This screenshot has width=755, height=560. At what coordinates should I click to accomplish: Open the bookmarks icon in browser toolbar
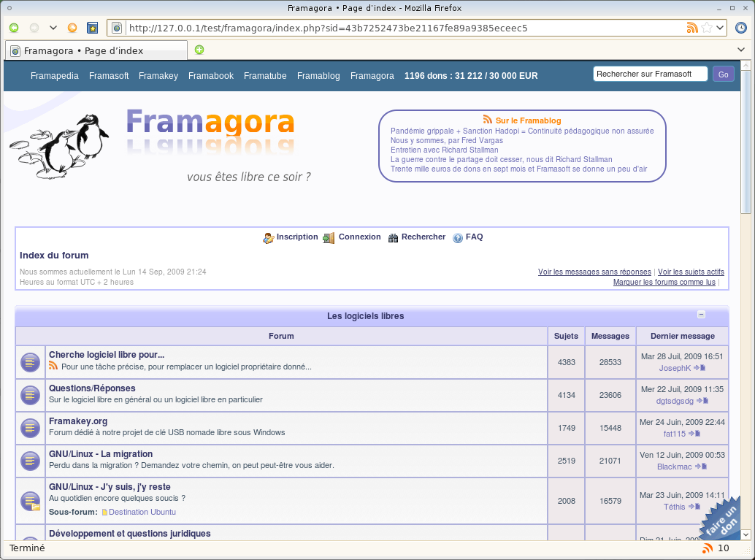tap(93, 28)
